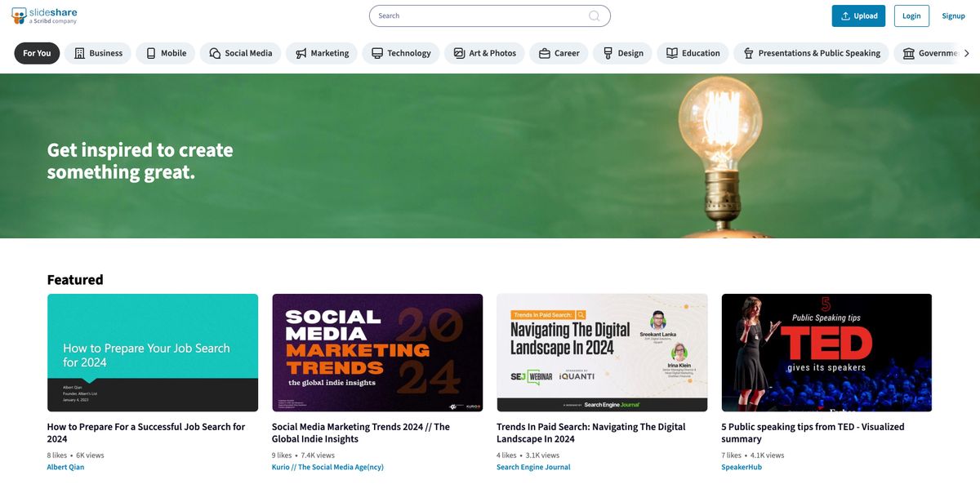This screenshot has height=502, width=980.
Task: Switch to Presentations & Public Speaking tab
Action: click(811, 53)
